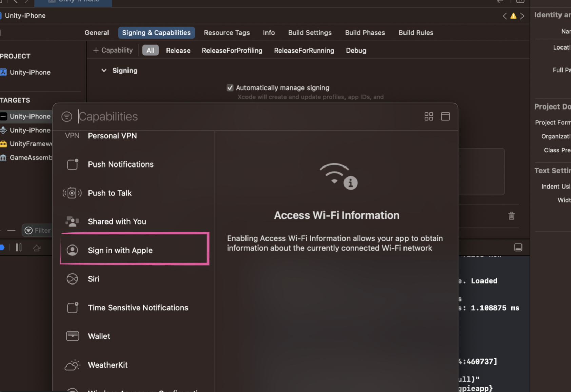Click the trash icon to delete capability

(511, 216)
